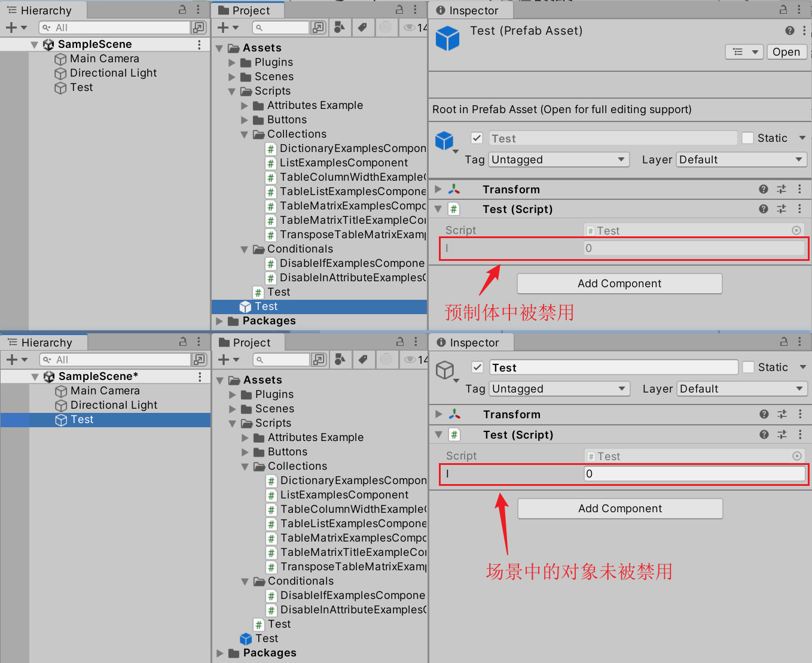Click the All search field in upper Hierarchy
This screenshot has height=663, width=812.
(114, 28)
